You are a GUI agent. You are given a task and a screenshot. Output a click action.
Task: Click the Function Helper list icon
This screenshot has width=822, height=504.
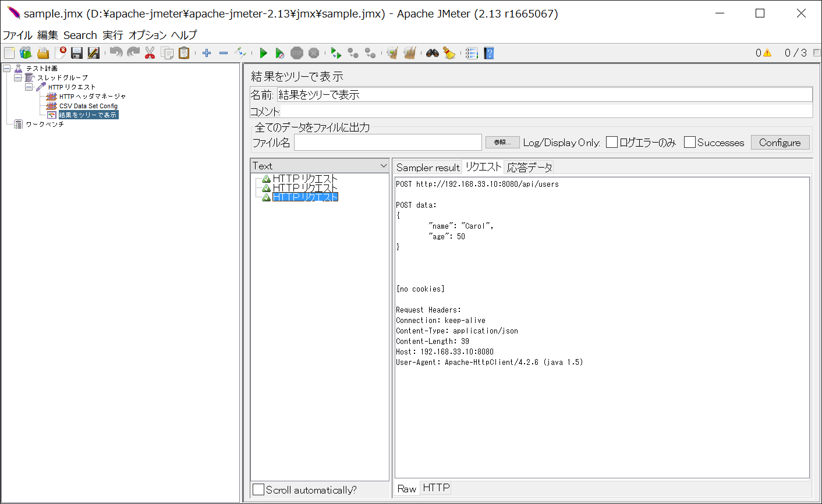pyautogui.click(x=472, y=54)
